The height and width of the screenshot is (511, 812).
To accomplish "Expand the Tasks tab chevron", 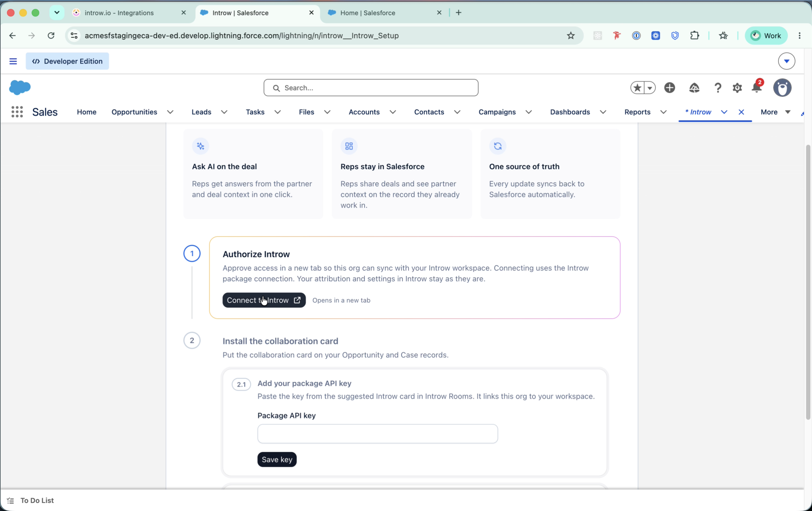I will (278, 112).
